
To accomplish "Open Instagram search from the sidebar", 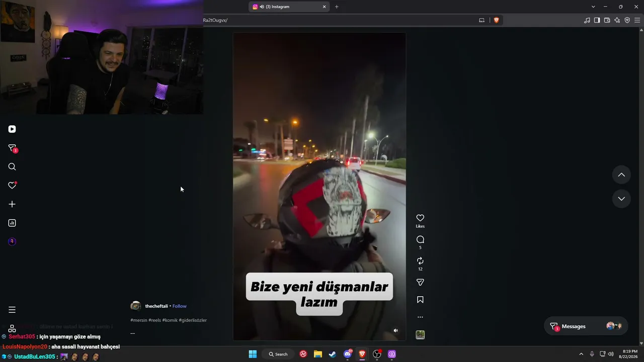I will (12, 167).
